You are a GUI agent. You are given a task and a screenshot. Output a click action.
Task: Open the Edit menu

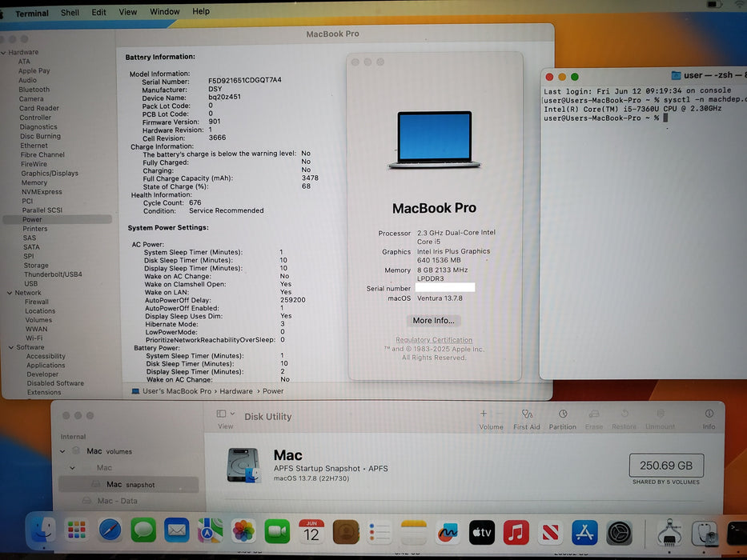(x=98, y=12)
